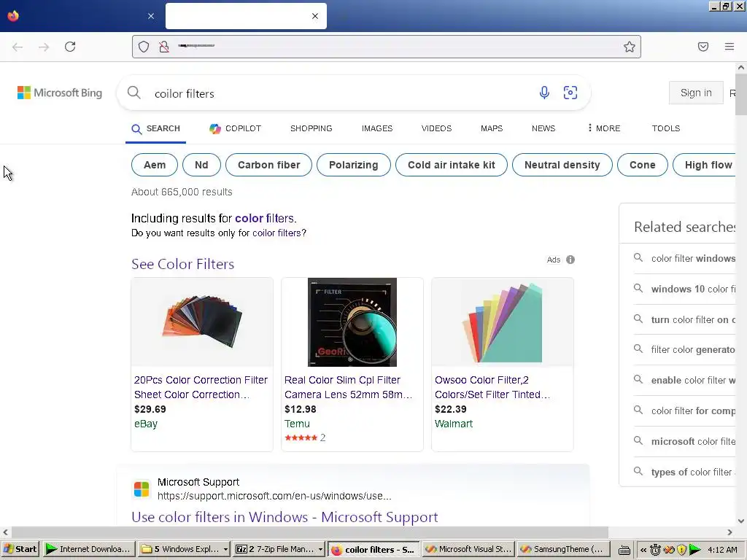Switch to the COPILOT tab

tap(236, 128)
